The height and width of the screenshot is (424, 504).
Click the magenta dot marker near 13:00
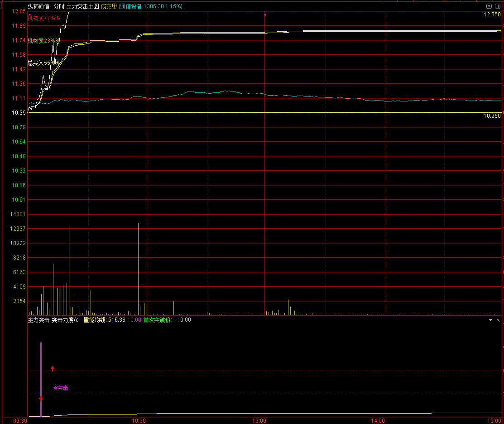[265, 15]
